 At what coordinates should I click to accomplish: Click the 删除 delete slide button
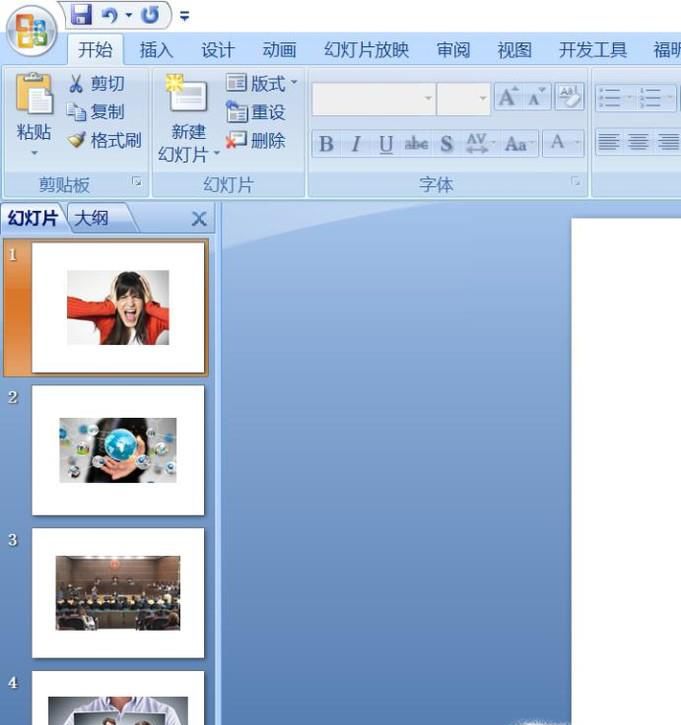(x=256, y=140)
